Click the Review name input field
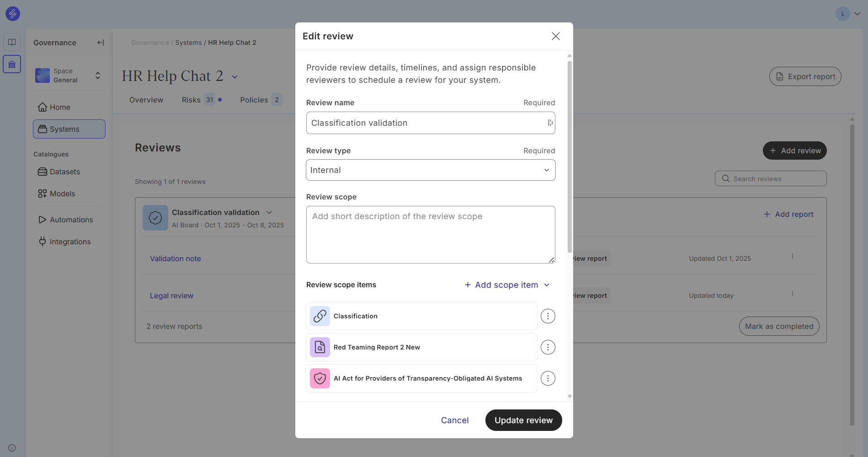The width and height of the screenshot is (868, 457). pyautogui.click(x=425, y=123)
